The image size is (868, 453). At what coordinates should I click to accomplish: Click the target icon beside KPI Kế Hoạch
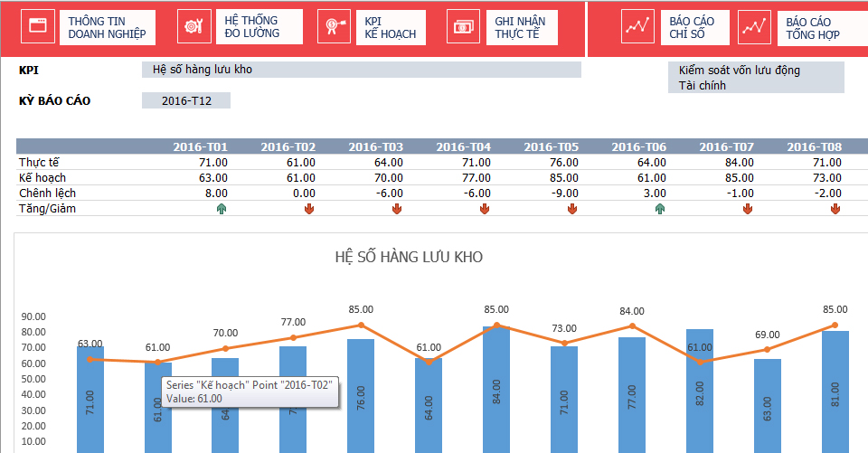[x=334, y=28]
